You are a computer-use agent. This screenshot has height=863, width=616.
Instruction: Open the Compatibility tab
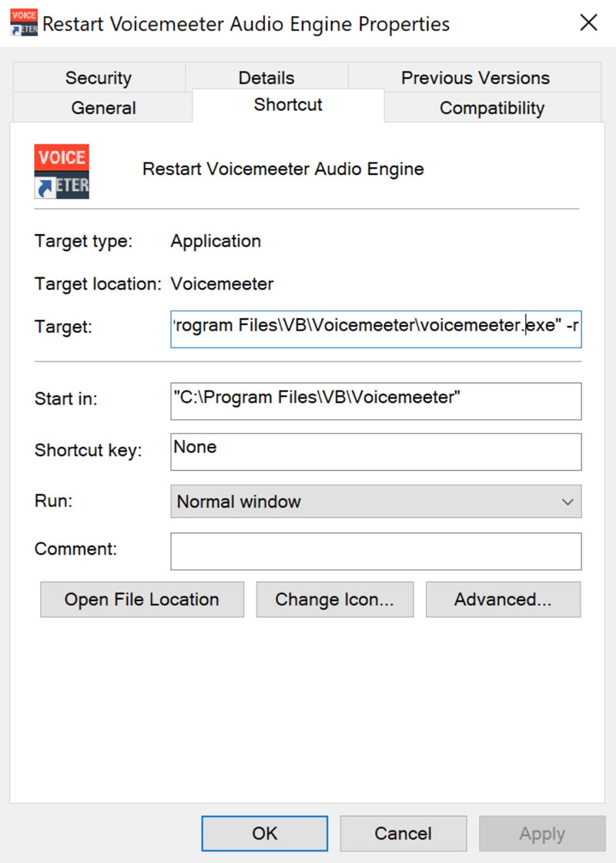(x=492, y=107)
